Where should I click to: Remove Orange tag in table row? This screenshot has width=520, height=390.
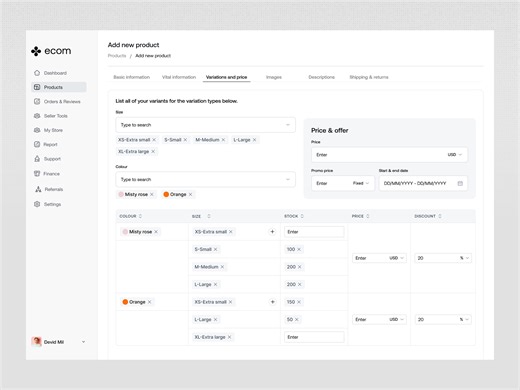pyautogui.click(x=150, y=302)
